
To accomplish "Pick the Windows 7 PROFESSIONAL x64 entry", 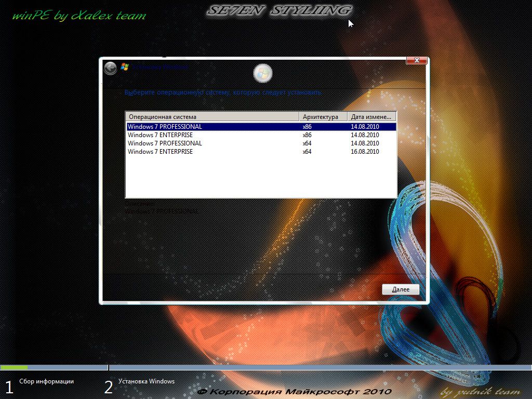I will click(x=261, y=143).
